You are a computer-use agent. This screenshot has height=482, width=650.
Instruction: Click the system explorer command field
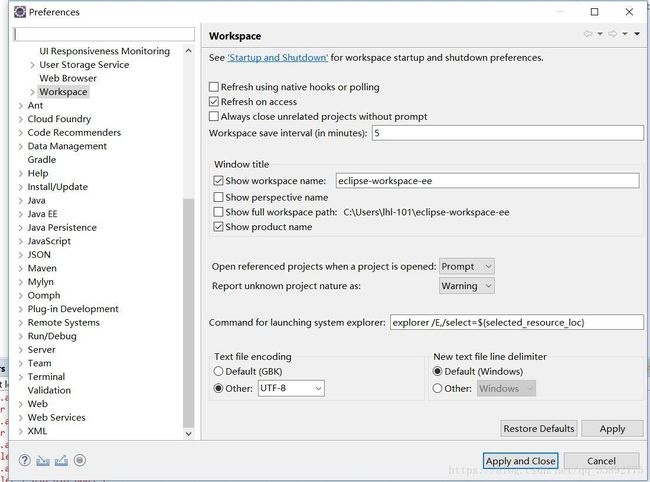coord(517,322)
